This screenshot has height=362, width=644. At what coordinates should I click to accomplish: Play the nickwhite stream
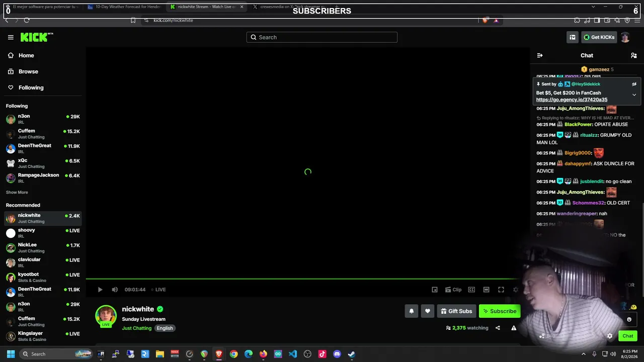[x=100, y=290]
